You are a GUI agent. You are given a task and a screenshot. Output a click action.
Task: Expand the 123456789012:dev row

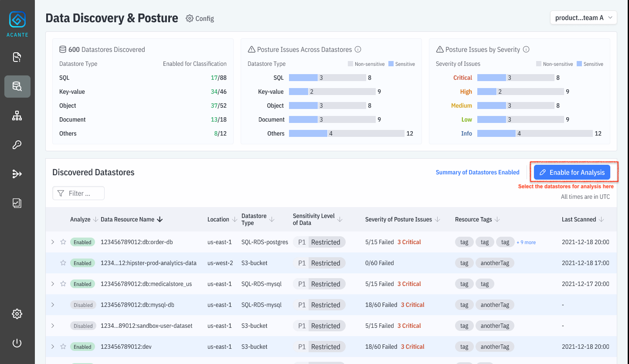(x=53, y=347)
